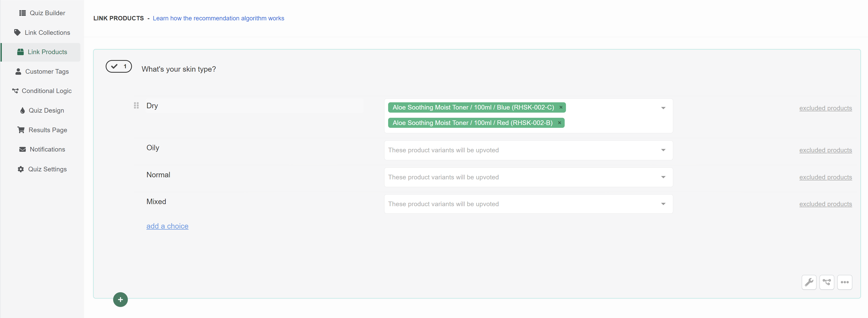Click the Normal choice label

click(x=158, y=174)
